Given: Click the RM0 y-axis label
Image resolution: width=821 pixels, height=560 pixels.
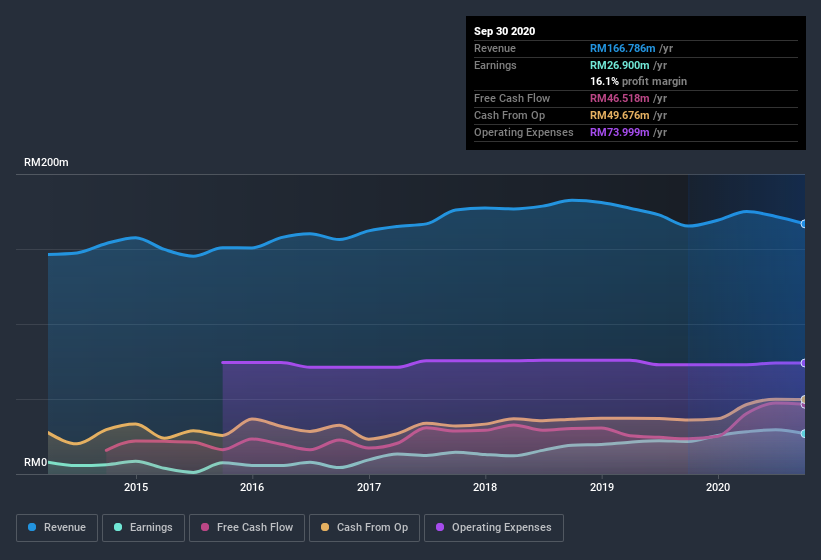Looking at the screenshot, I should point(36,462).
